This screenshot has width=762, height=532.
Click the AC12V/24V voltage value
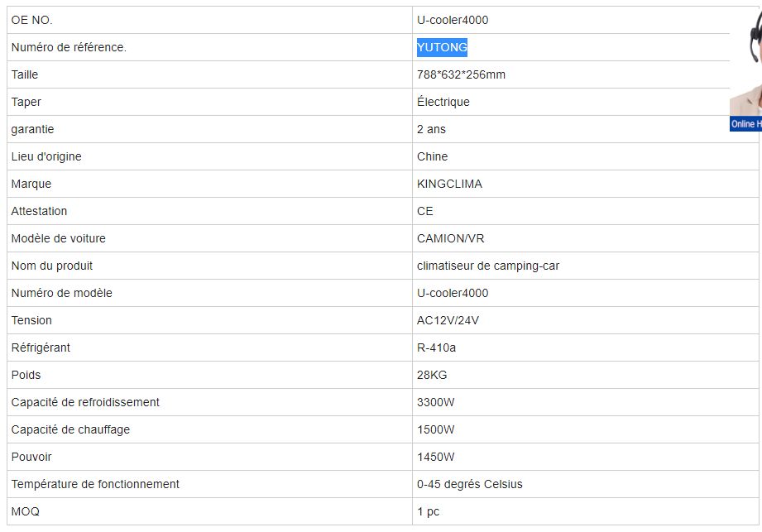448,320
